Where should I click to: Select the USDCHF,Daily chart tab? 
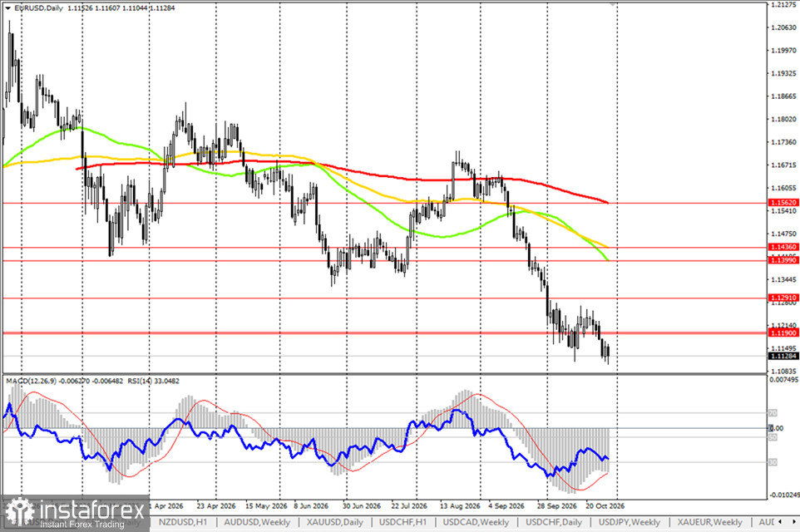[x=554, y=522]
